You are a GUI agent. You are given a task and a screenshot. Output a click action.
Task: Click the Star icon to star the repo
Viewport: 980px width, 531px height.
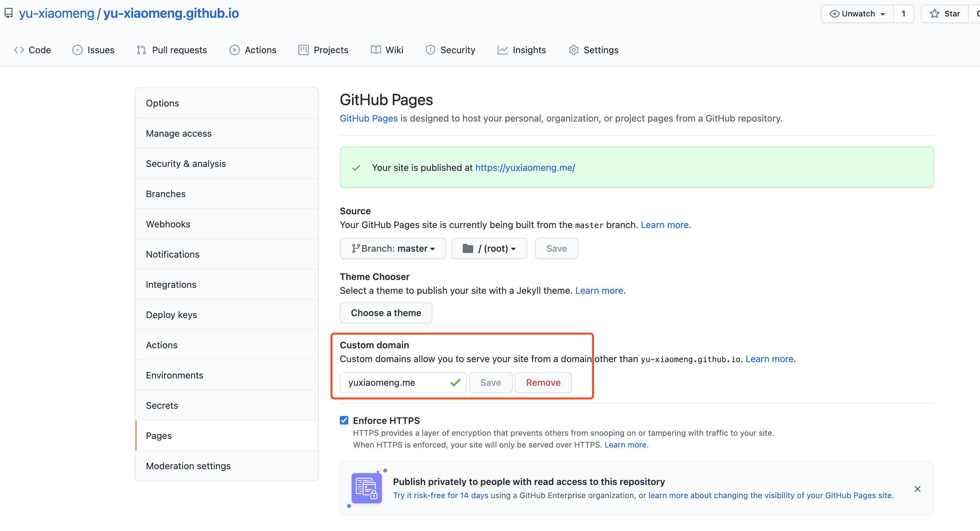pos(934,13)
